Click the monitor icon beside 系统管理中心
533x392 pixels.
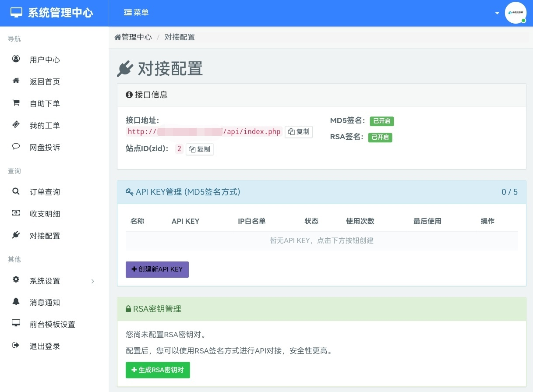tap(16, 13)
